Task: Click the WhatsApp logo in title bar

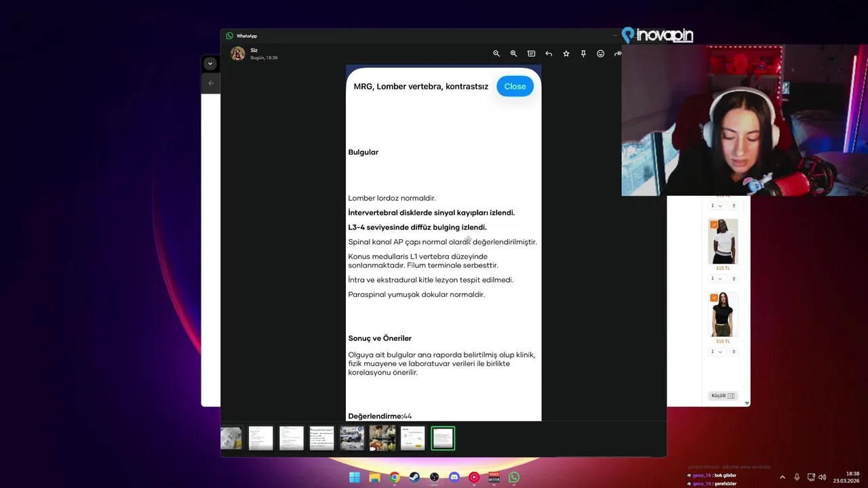Action: coord(229,36)
